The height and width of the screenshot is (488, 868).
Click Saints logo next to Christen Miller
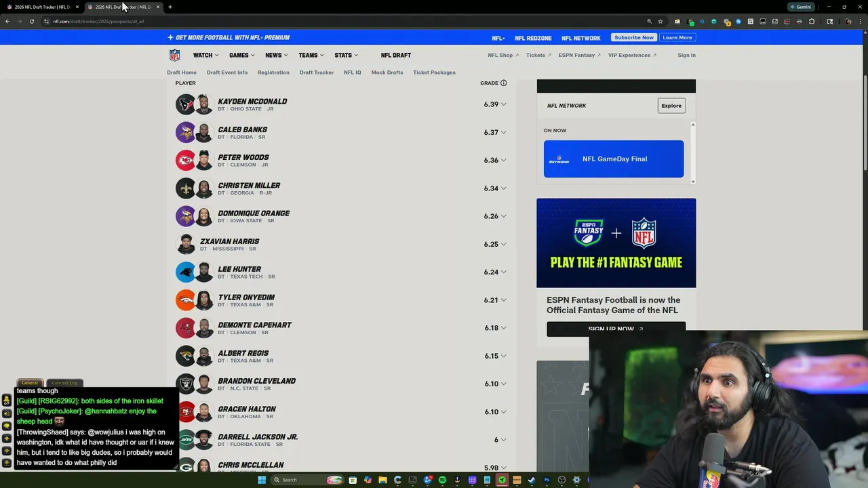[185, 188]
